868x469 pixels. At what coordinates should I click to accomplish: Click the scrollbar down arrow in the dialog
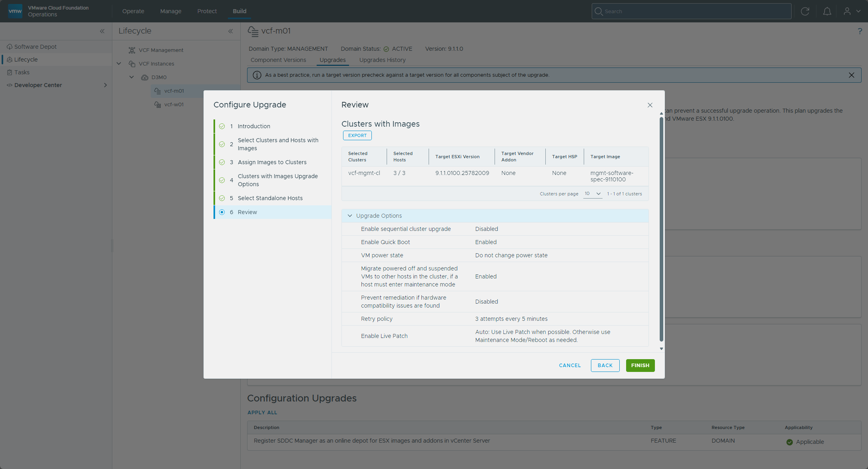(661, 349)
